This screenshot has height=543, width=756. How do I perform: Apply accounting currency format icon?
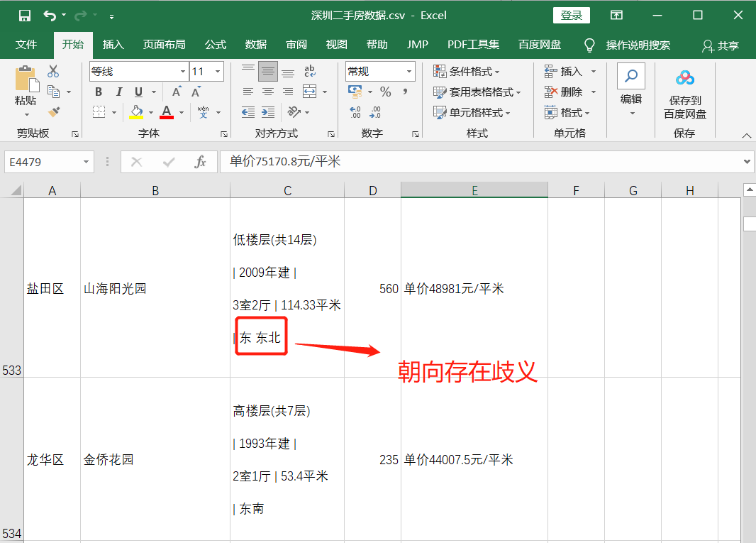tap(355, 92)
